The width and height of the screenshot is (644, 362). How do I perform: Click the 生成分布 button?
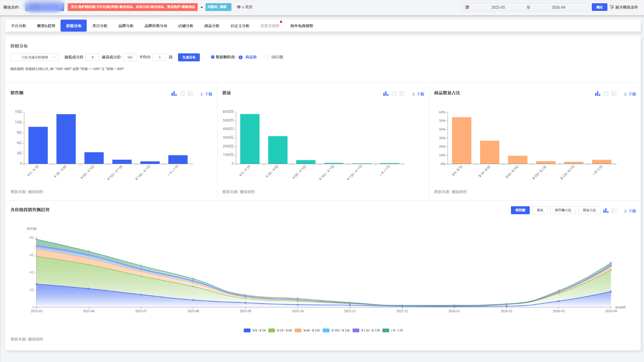coord(189,57)
